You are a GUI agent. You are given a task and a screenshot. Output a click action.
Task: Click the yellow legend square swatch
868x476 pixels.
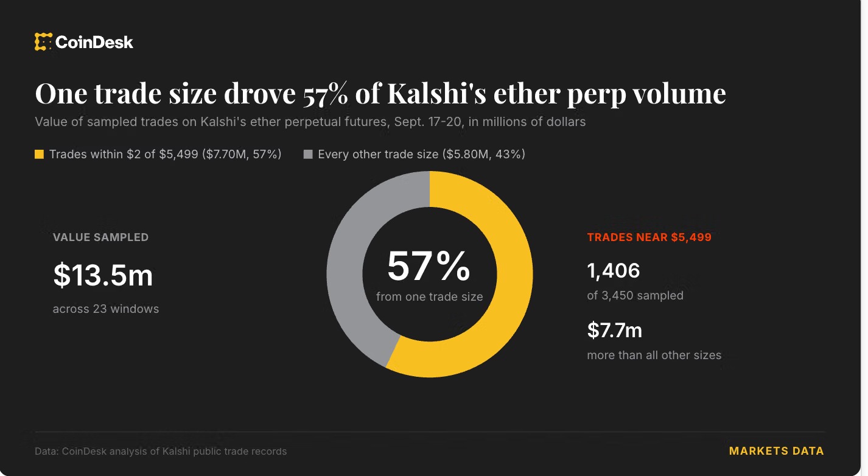click(39, 155)
